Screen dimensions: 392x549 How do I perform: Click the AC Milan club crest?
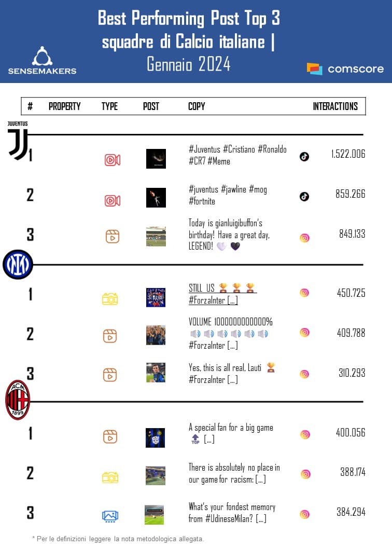(x=18, y=400)
